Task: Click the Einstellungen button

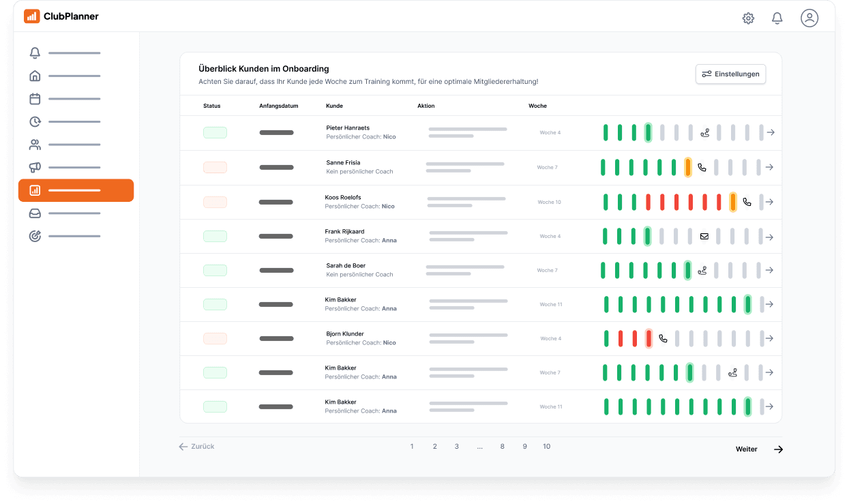Action: click(730, 74)
